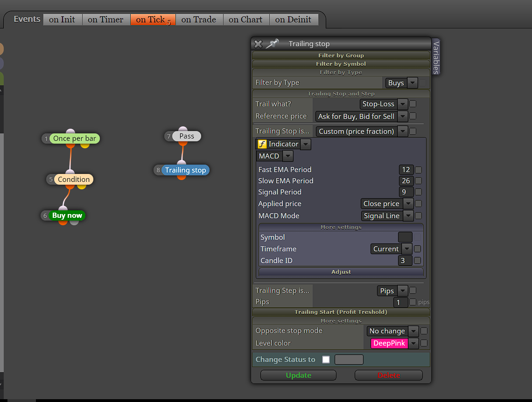Viewport: 532px width, 402px height.
Task: Click the Update button
Action: 298,375
